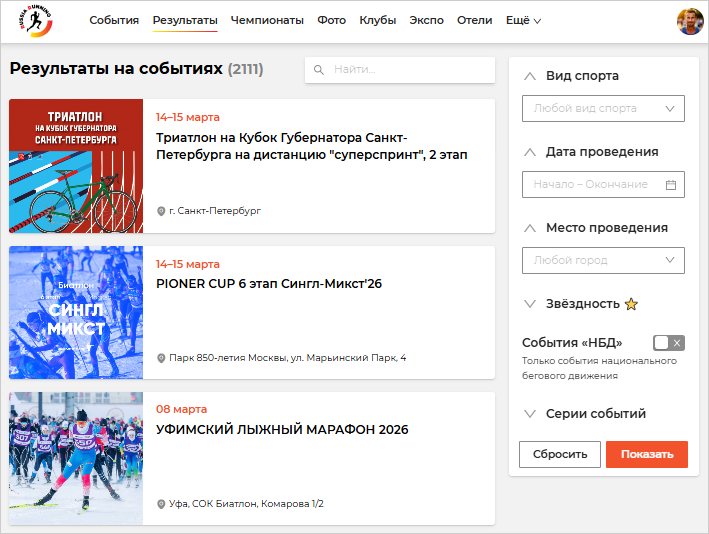Open the user profile avatar
The image size is (709, 534).
(690, 21)
